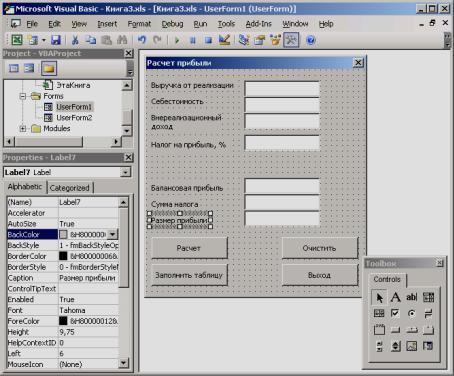454x376 pixels.
Task: Open the Add-Ins menu
Action: click(x=258, y=24)
